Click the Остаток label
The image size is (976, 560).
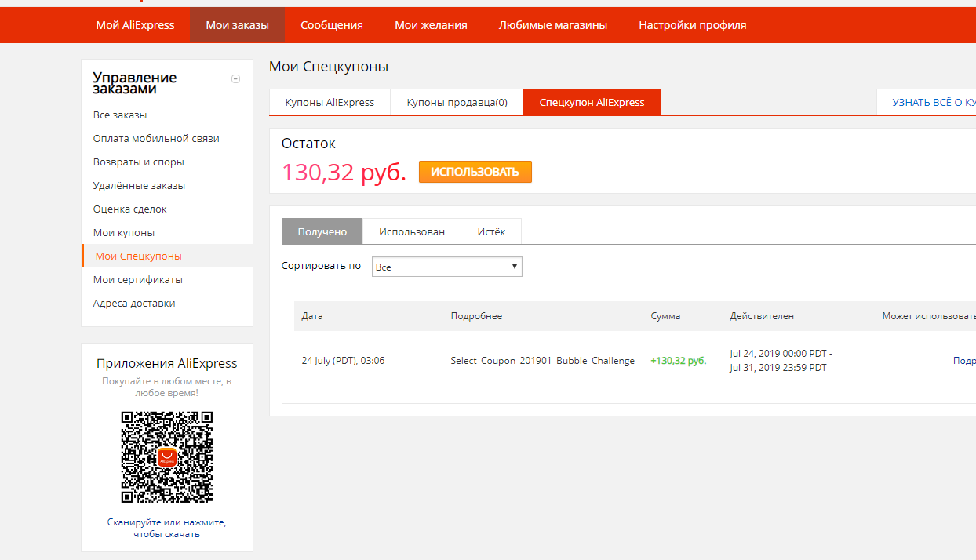point(308,144)
